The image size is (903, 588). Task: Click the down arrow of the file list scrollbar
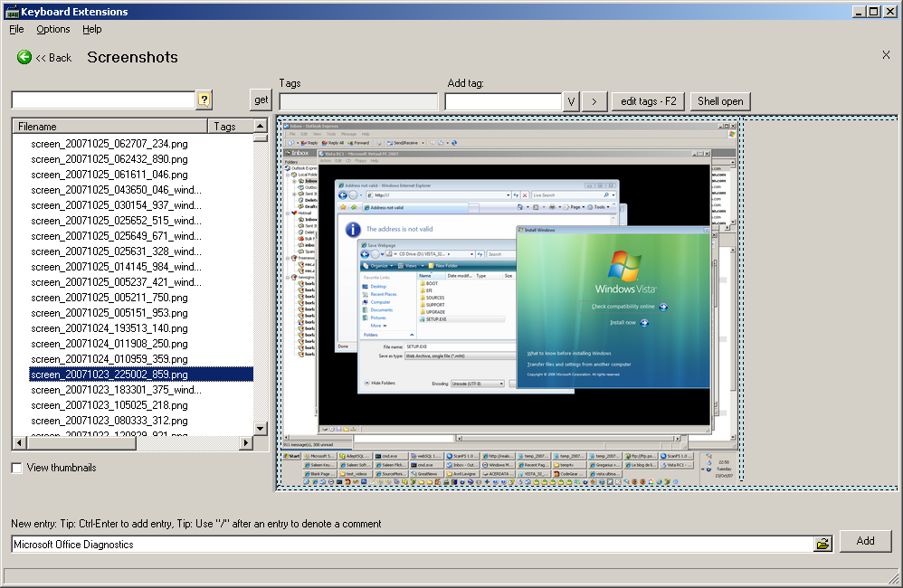pyautogui.click(x=261, y=431)
